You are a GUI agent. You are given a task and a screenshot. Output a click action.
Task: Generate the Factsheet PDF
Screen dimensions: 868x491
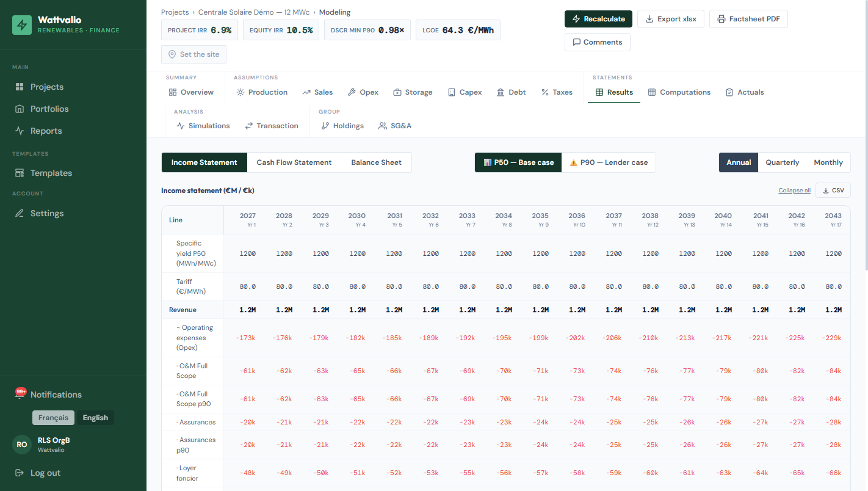point(748,19)
